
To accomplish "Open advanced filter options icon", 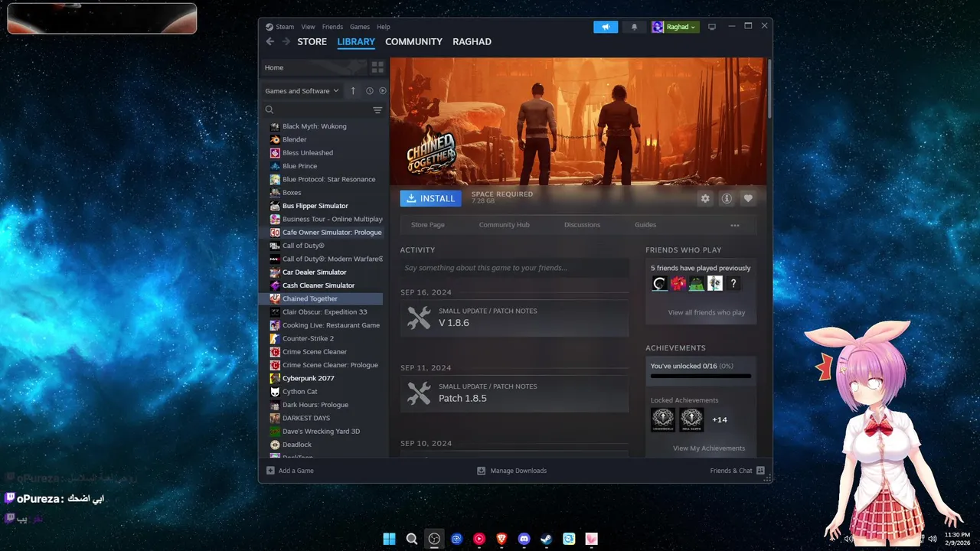I will [377, 110].
